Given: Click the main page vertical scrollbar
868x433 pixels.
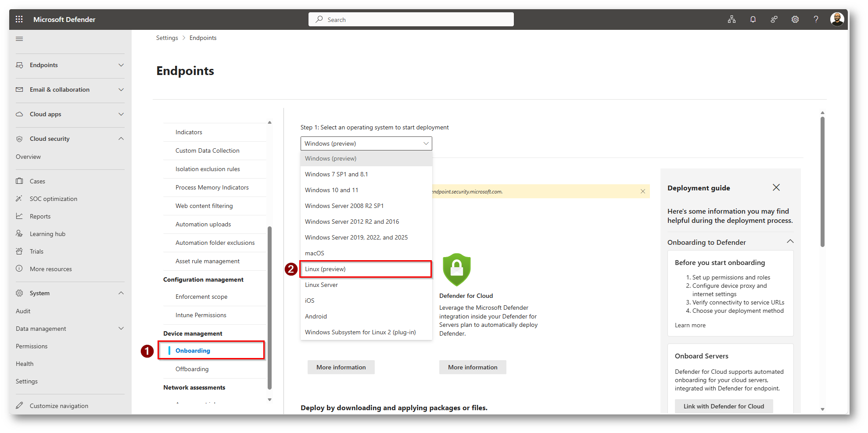Looking at the screenshot, I should 822,182.
